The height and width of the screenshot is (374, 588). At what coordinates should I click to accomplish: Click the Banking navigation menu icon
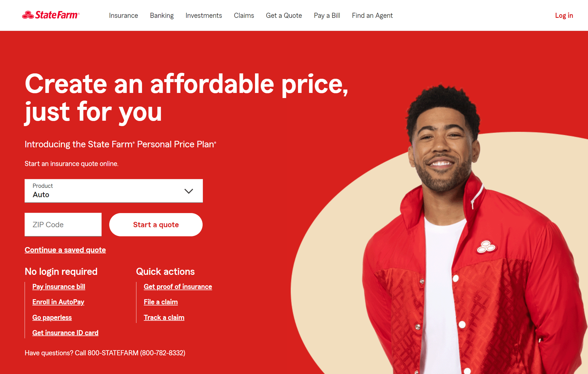point(162,15)
